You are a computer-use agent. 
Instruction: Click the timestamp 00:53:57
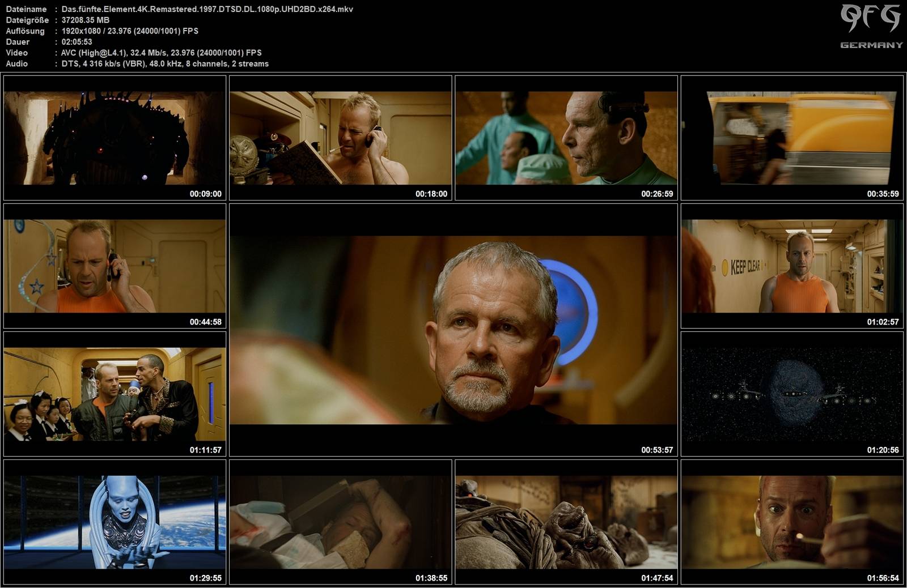point(657,450)
